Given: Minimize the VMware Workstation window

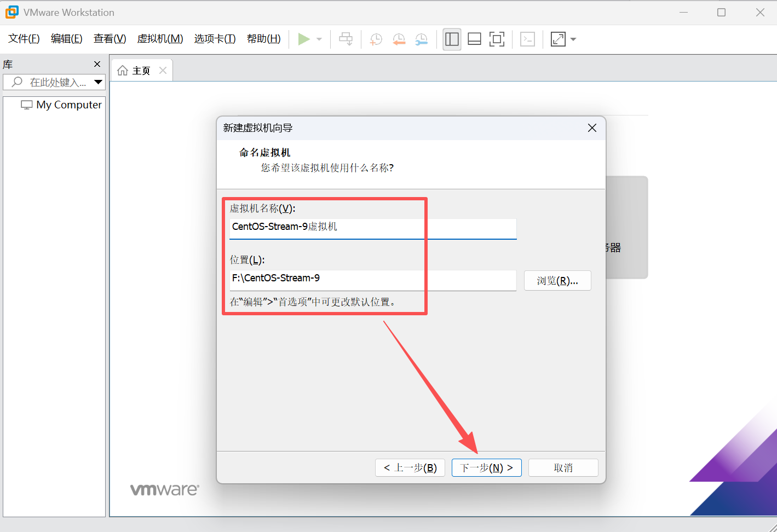Looking at the screenshot, I should click(x=683, y=12).
